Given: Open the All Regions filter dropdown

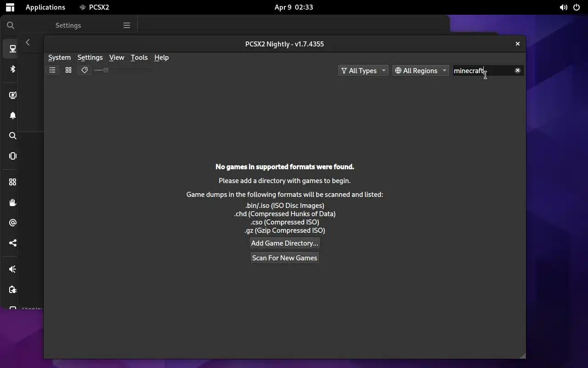Looking at the screenshot, I should coord(420,70).
